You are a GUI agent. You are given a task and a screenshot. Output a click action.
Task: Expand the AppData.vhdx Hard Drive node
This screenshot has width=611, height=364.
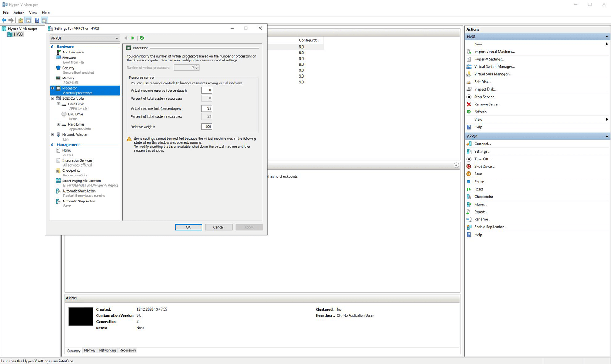(x=58, y=124)
